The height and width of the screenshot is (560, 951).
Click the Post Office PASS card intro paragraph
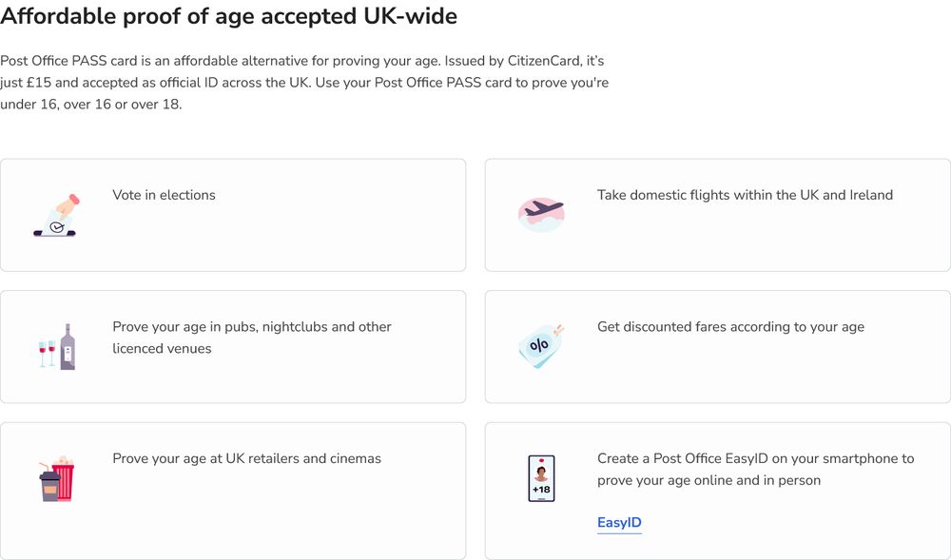(304, 83)
